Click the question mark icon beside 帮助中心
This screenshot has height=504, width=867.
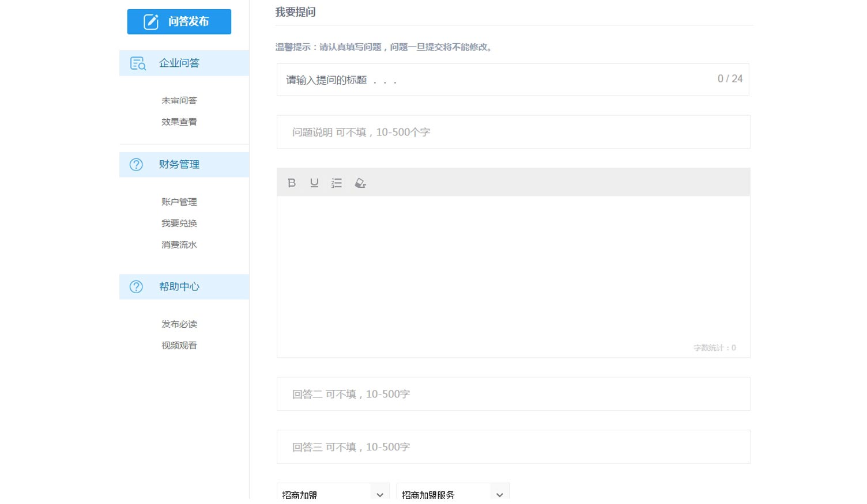pyautogui.click(x=136, y=287)
